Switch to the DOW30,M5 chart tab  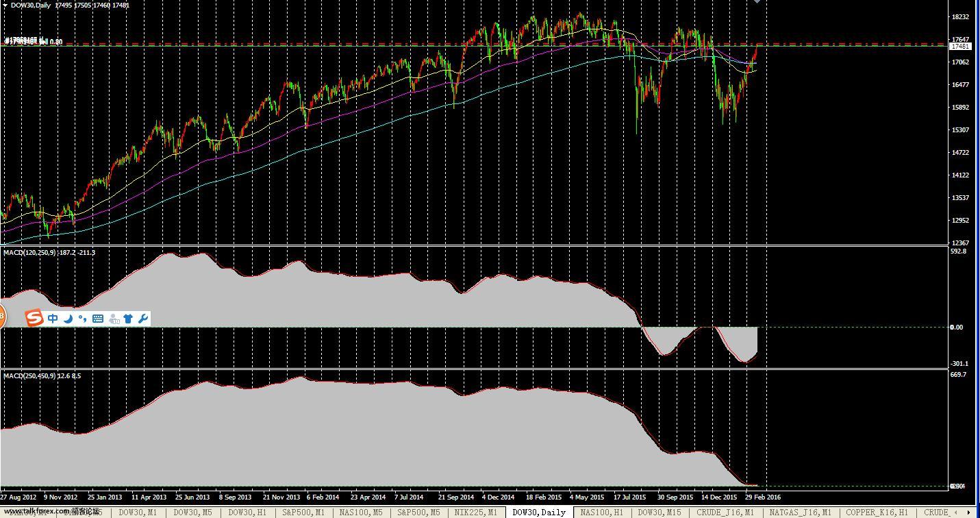tap(192, 512)
